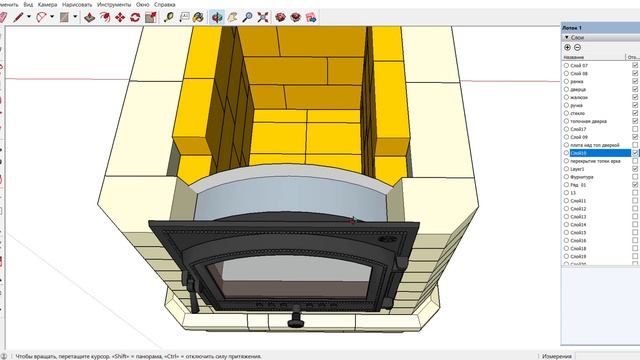Viewport: 640px width, 360px height.
Task: Activate the Pan hand tool
Action: [232, 17]
